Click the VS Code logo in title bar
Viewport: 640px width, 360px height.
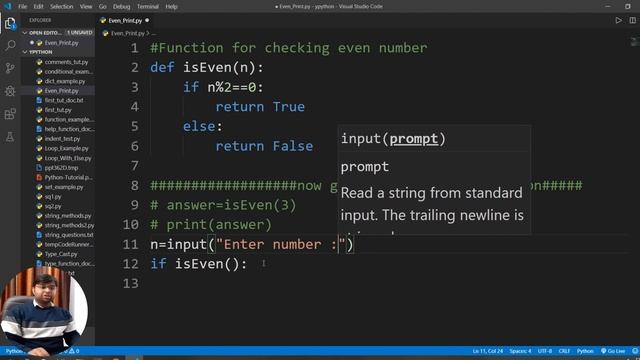(7, 6)
